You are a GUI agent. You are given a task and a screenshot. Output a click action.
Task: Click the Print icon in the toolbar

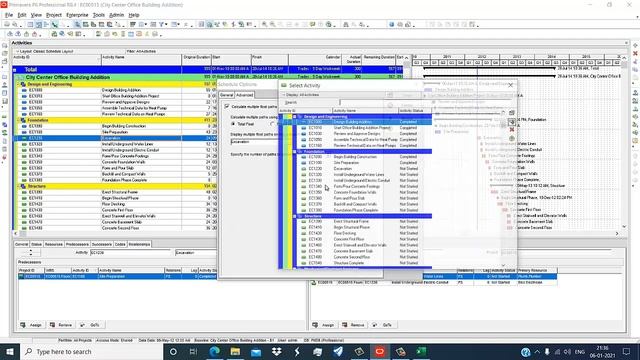tap(7, 24)
